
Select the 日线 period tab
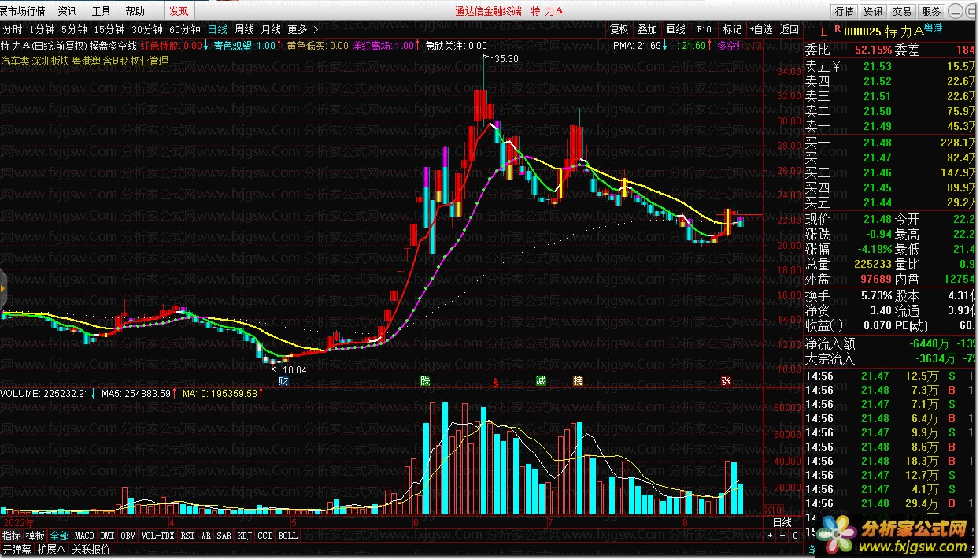(217, 29)
